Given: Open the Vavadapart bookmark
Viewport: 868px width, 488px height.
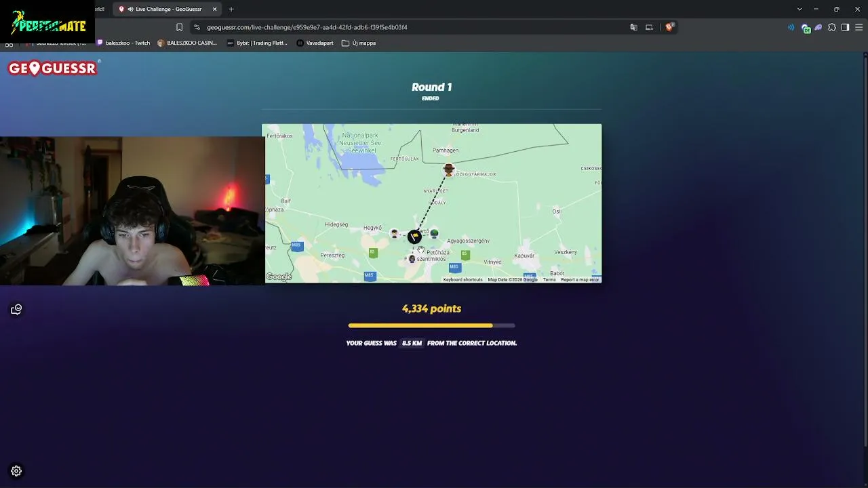Looking at the screenshot, I should coord(315,43).
